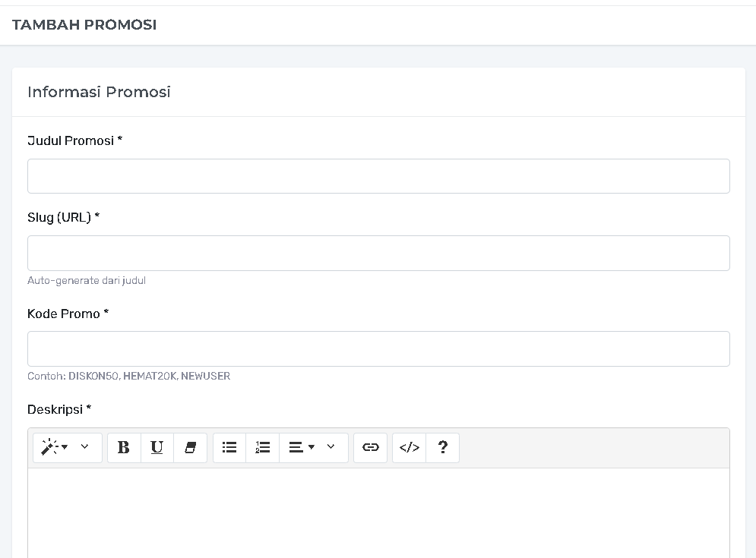Click the "Slug (URL) *" label text
The height and width of the screenshot is (558, 756).
63,217
